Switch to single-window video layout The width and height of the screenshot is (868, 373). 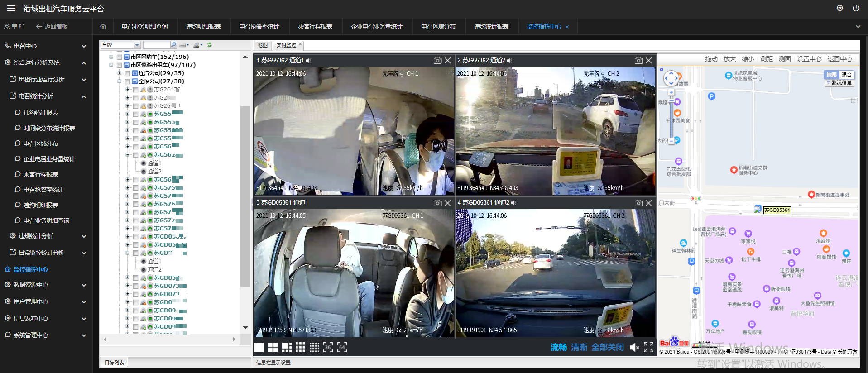259,347
